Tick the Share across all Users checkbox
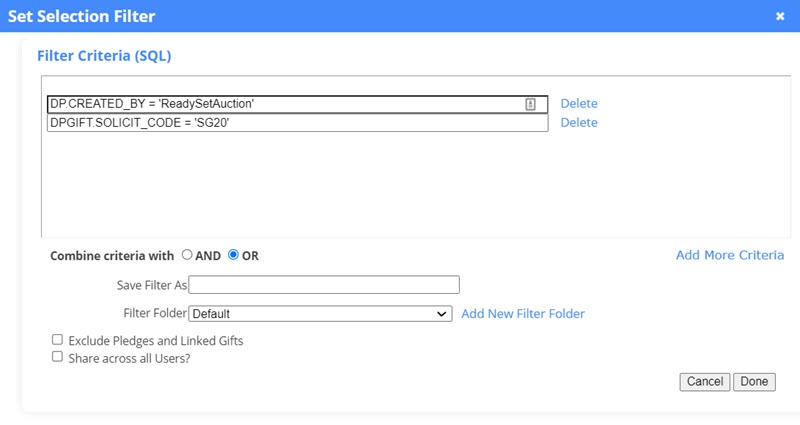Image resolution: width=800 pixels, height=425 pixels. [57, 357]
